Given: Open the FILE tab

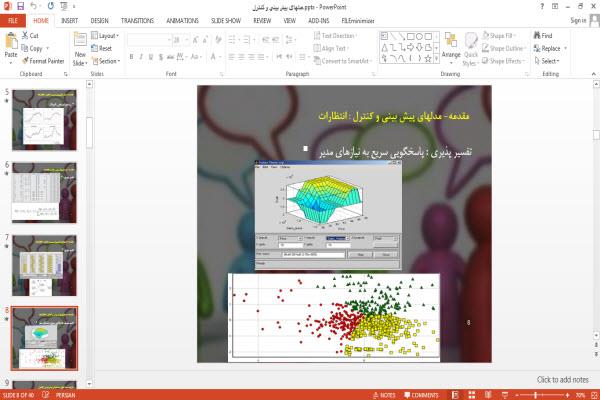Looking at the screenshot, I should click(x=13, y=21).
